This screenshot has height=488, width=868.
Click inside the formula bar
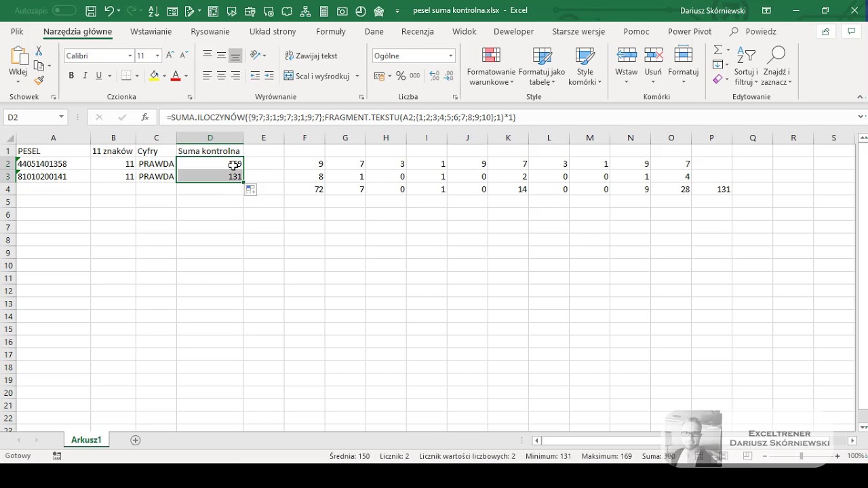(509, 117)
